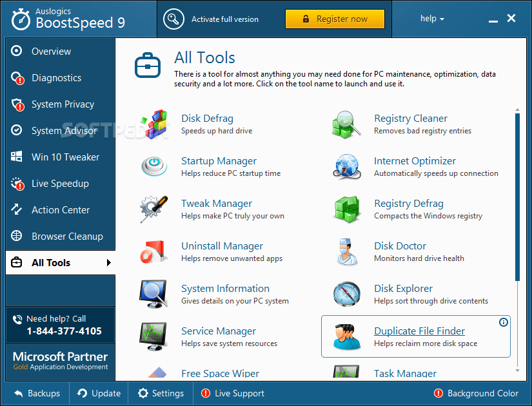Click the All Tools briefcase header icon
Image resolution: width=532 pixels, height=406 pixels.
(148, 65)
